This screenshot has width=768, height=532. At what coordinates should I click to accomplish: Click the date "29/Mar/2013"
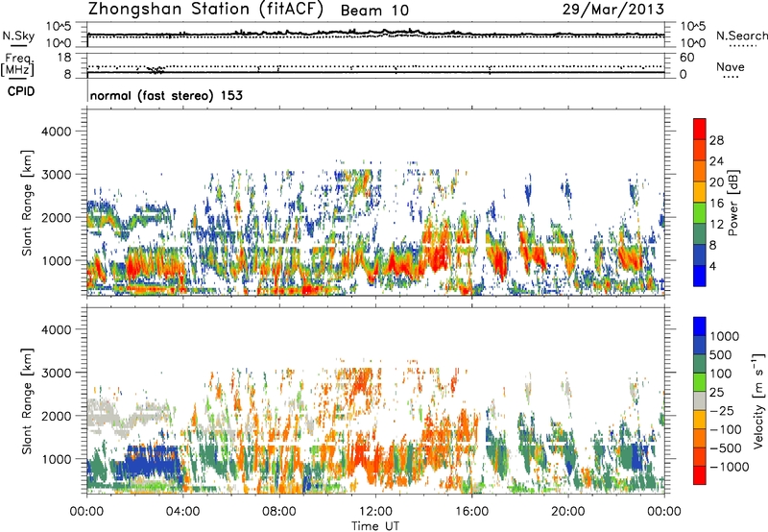coord(613,10)
